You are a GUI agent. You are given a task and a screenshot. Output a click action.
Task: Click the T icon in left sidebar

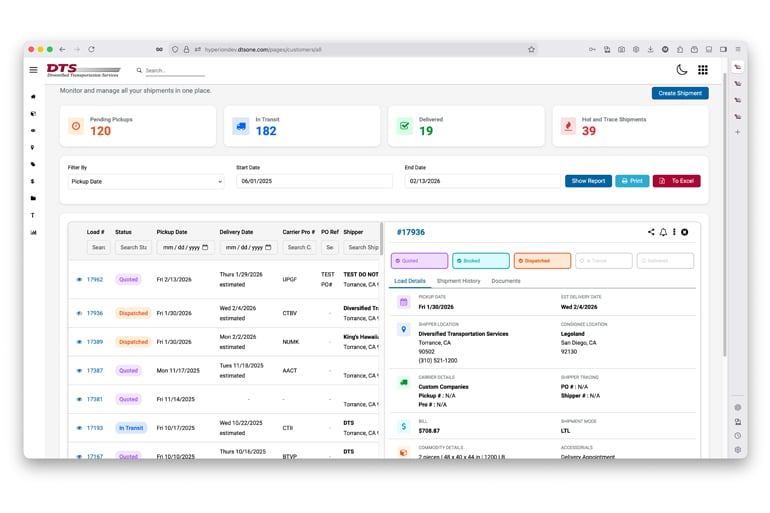[33, 215]
